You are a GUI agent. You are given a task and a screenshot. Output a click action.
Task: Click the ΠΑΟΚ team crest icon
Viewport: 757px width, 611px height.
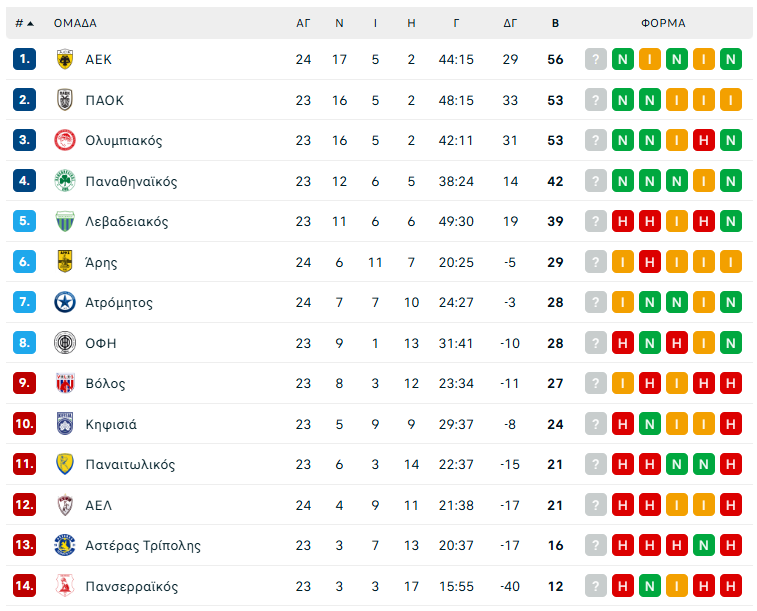65,100
